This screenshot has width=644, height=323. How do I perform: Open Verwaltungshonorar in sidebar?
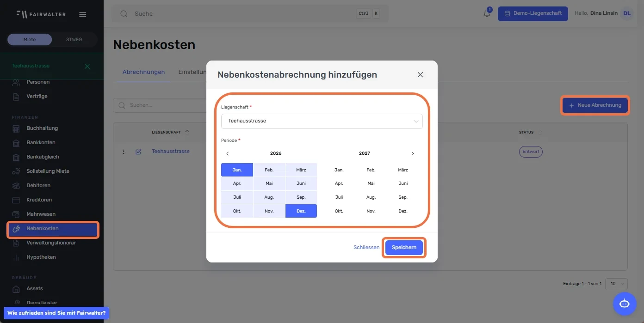tap(51, 243)
